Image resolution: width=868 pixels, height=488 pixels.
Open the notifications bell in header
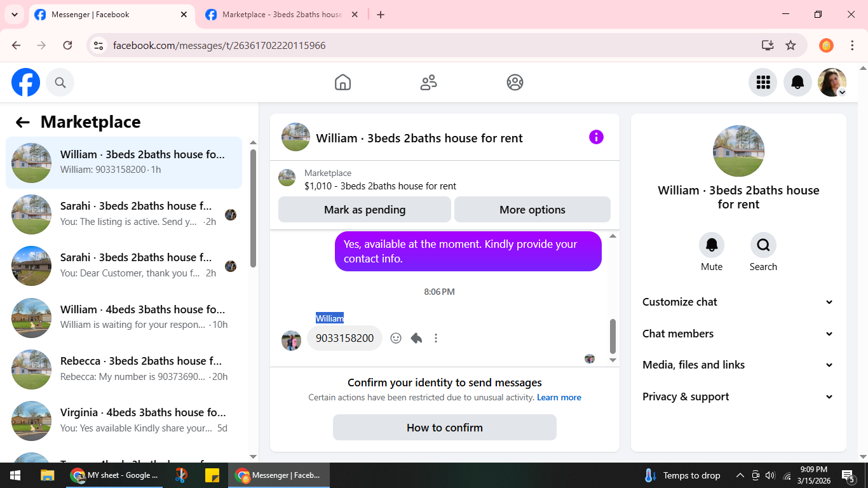pos(797,83)
